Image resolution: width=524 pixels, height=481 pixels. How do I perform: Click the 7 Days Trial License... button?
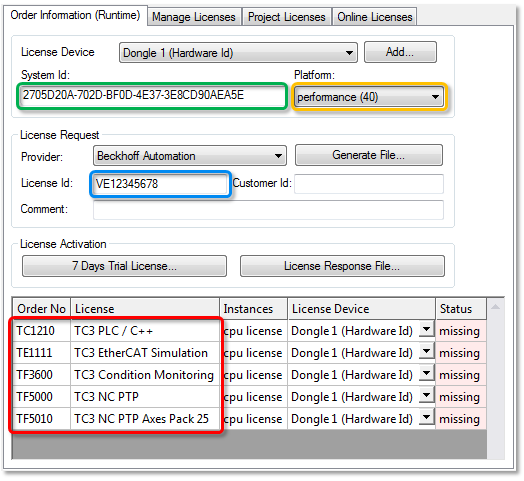point(124,266)
